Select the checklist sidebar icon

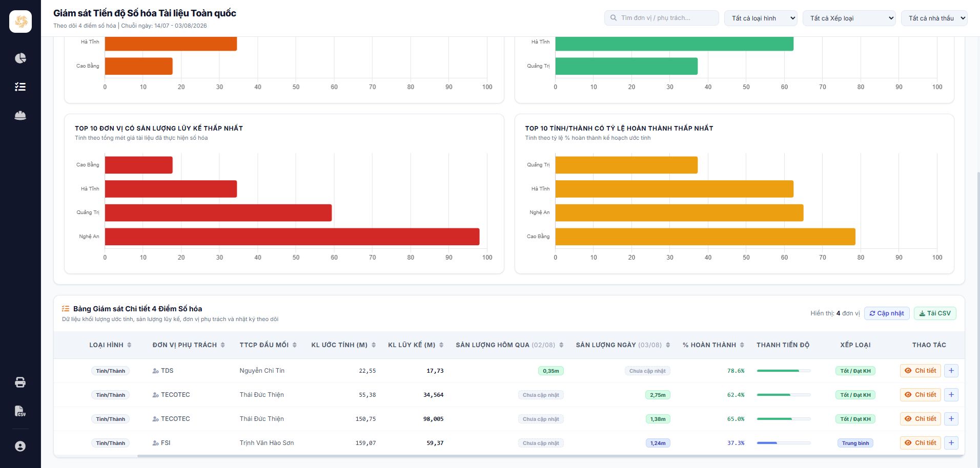point(21,87)
